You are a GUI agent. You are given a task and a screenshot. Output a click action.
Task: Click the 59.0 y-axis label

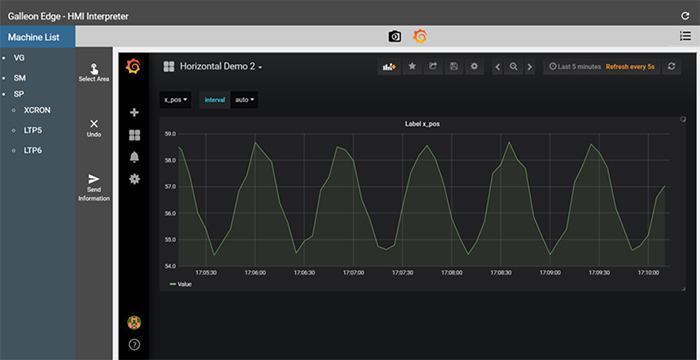point(171,134)
